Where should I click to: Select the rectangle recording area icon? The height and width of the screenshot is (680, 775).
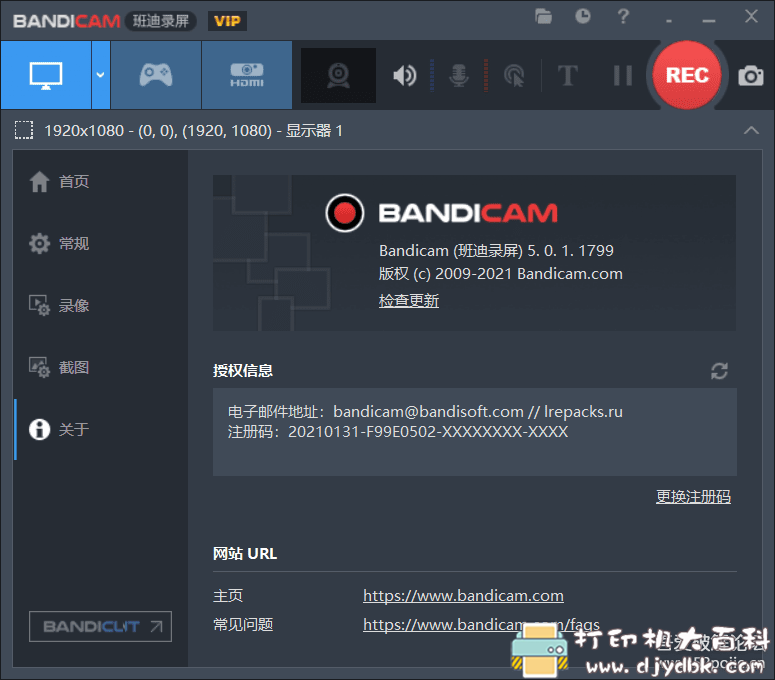24,130
